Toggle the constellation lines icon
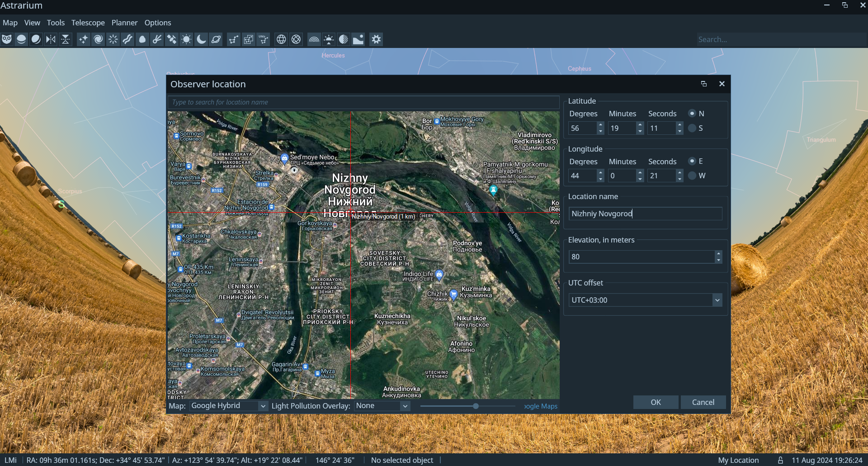 [x=233, y=39]
